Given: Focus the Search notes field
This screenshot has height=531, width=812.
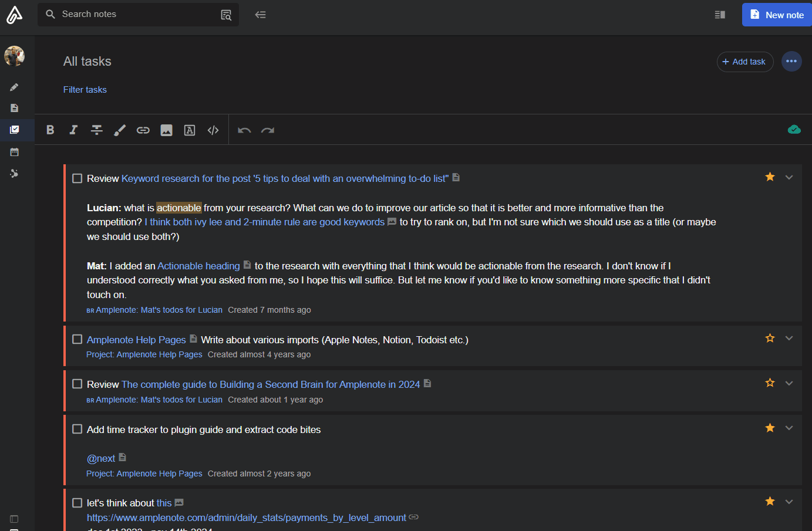Looking at the screenshot, I should click(x=138, y=14).
